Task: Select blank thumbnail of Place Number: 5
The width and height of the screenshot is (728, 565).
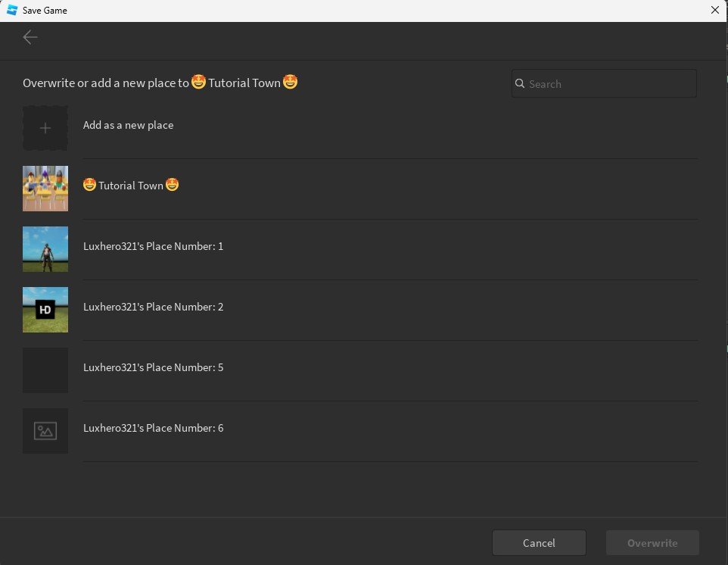Action: click(x=45, y=370)
